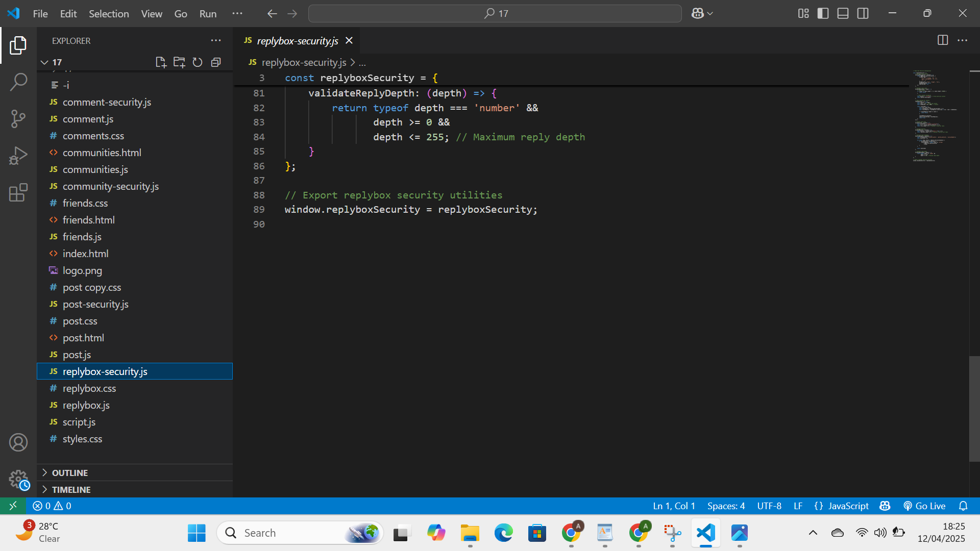Open Copilot chat icon in title bar
Viewport: 980px width, 551px height.
(x=697, y=14)
